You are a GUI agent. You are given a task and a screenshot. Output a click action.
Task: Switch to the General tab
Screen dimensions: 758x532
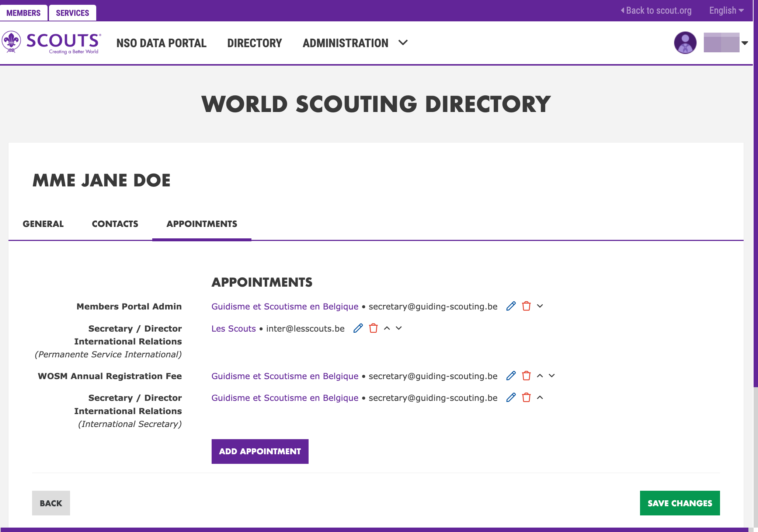pyautogui.click(x=43, y=224)
